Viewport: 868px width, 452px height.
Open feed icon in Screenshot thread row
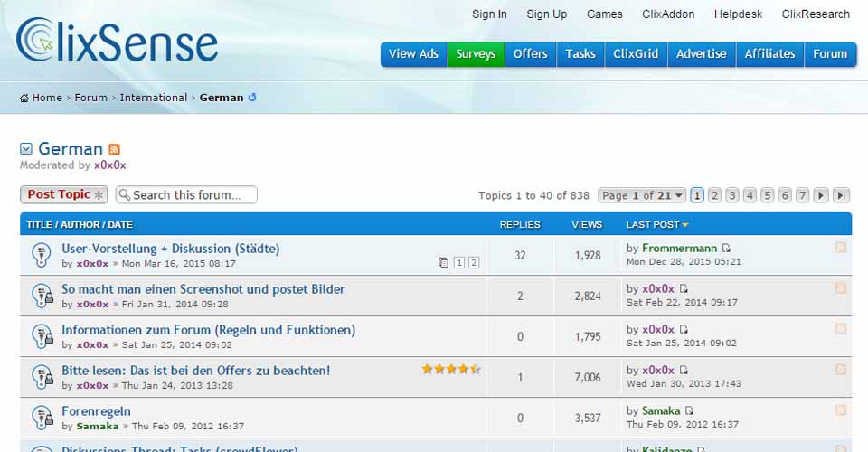(841, 287)
